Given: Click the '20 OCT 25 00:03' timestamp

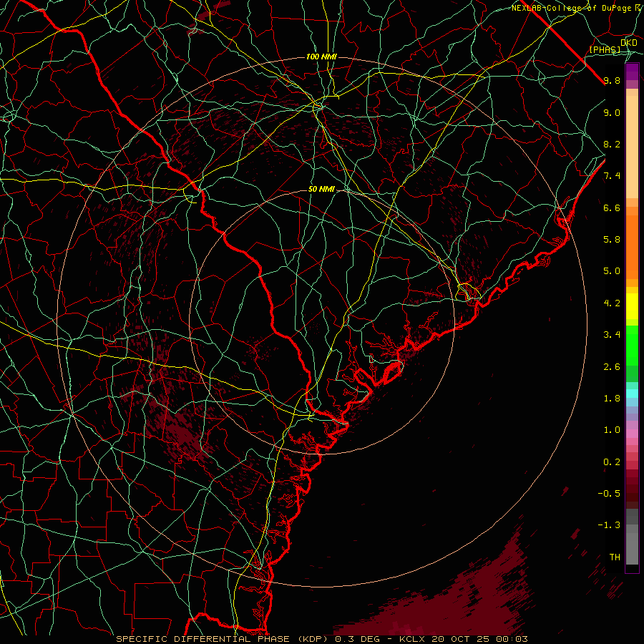Looking at the screenshot, I should click(479, 639).
